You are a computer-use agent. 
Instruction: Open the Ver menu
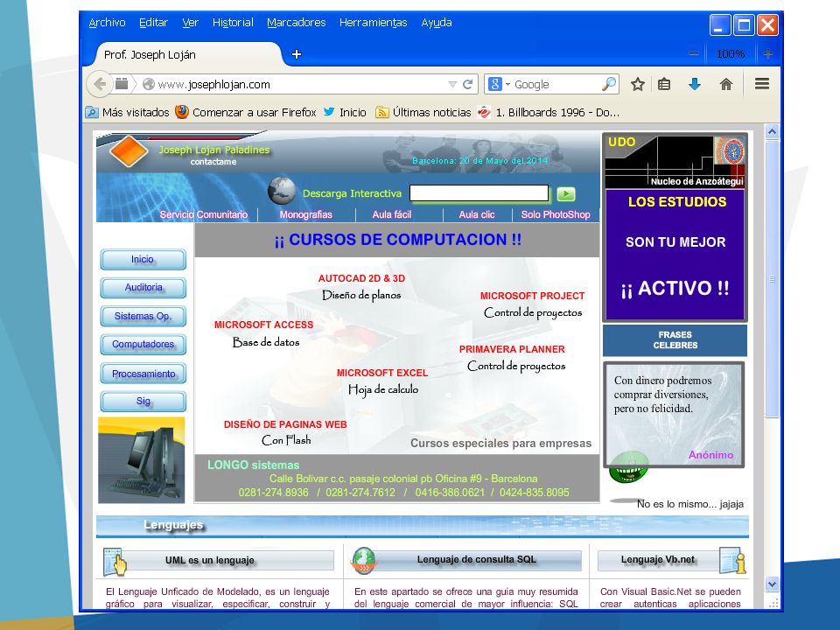(x=190, y=23)
